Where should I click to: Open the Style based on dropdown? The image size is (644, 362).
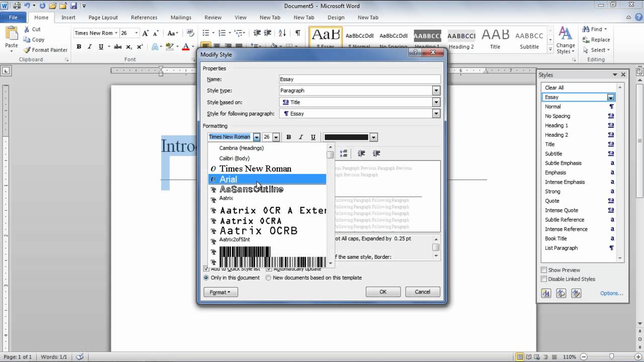coord(436,102)
